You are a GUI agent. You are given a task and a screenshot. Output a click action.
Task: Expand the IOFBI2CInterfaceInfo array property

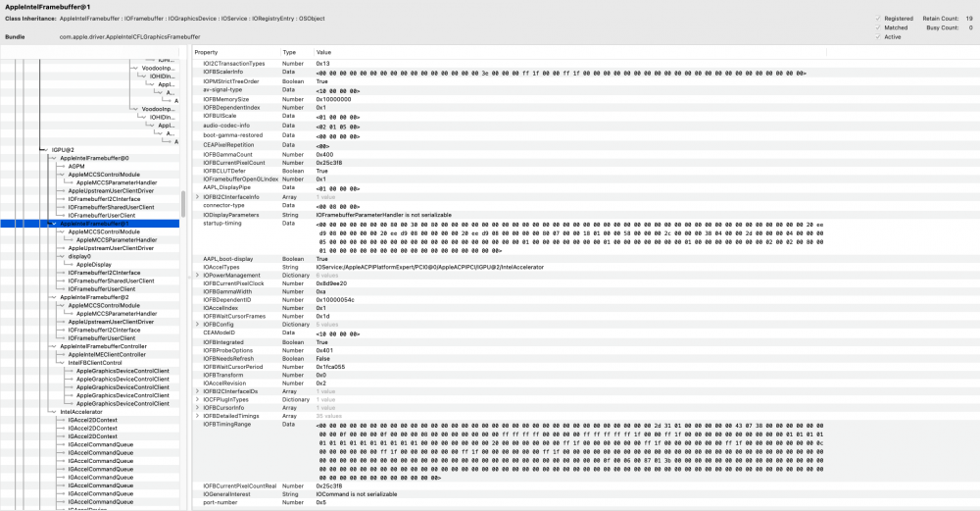click(198, 197)
